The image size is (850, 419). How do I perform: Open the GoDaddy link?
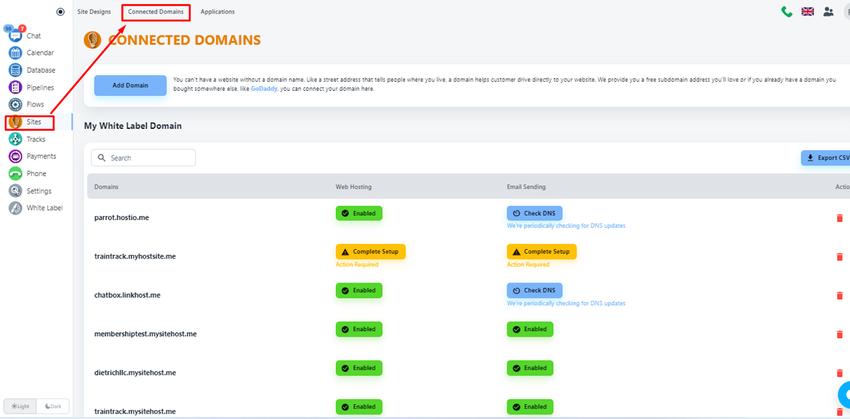265,89
